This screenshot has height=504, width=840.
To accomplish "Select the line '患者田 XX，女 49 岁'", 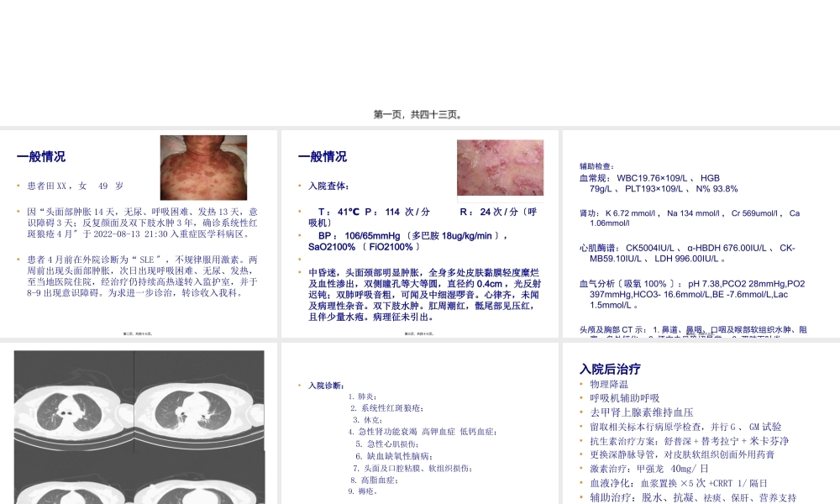I will [x=76, y=186].
